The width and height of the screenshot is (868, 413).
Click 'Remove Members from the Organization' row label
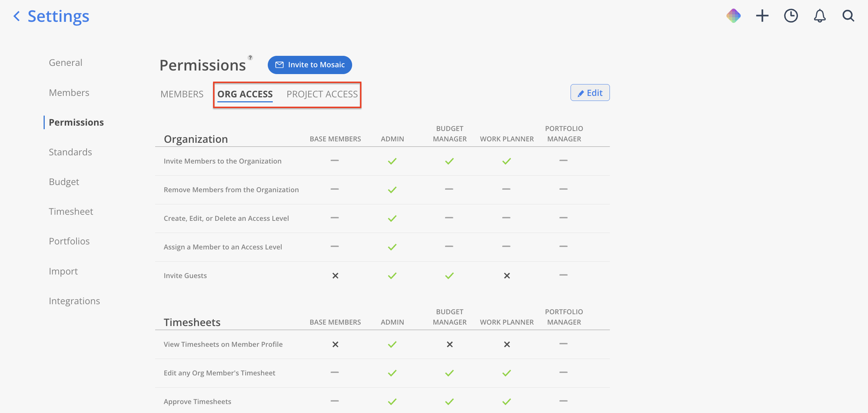231,190
